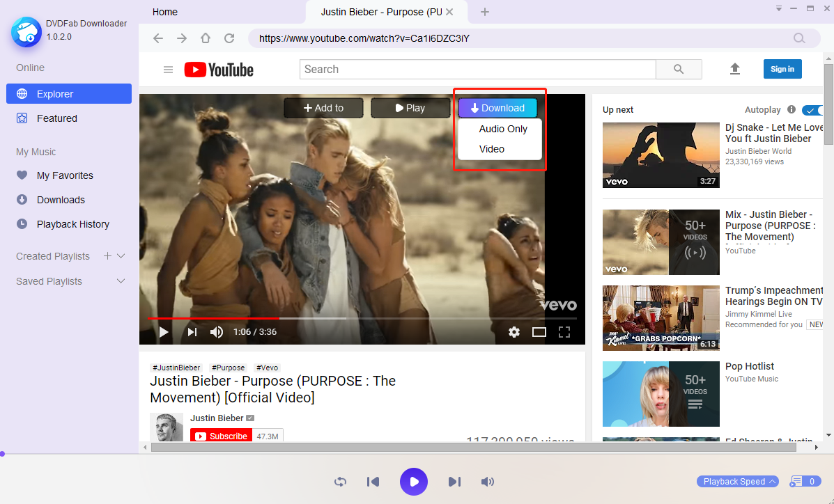Open the download queue icon at bottom right
Screen dimensions: 834x504
796,482
